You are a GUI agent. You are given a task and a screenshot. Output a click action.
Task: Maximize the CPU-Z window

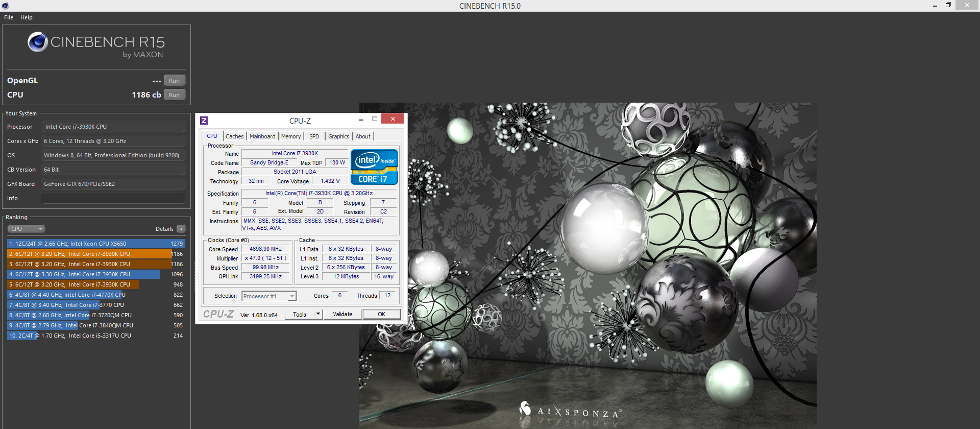pos(374,118)
